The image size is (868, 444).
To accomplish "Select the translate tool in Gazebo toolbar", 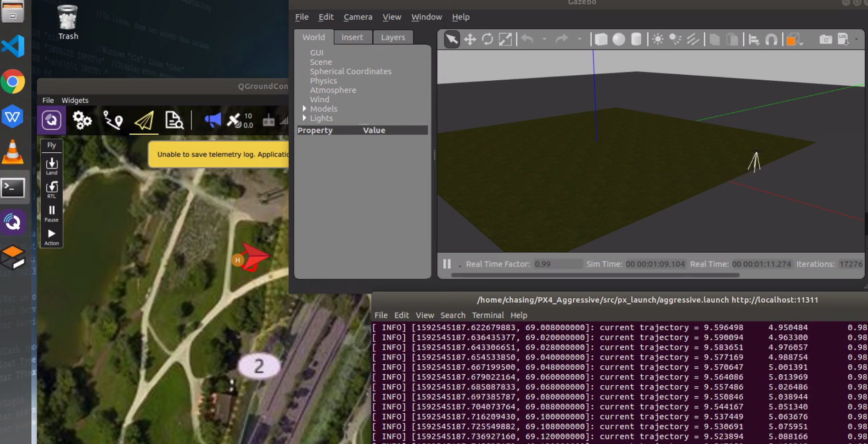I will pyautogui.click(x=470, y=39).
